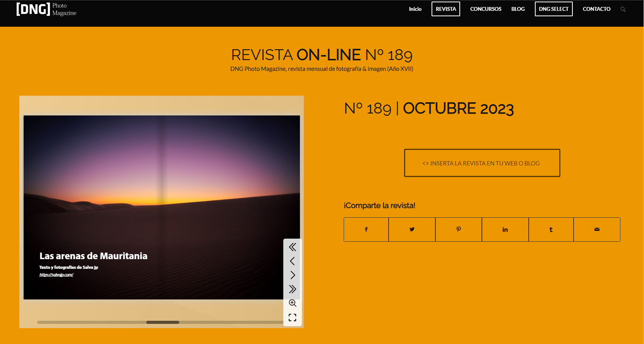
Task: Follow the https://salvajp.com/ link on page
Action: tap(57, 275)
